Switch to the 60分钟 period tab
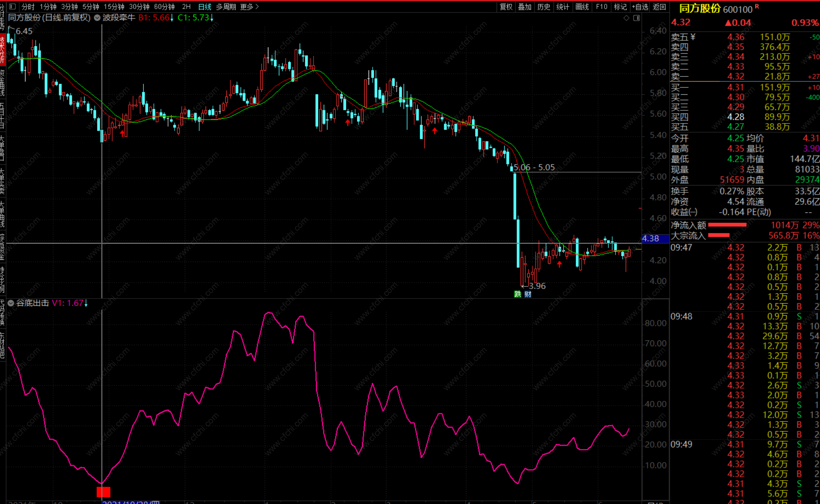Image resolution: width=820 pixels, height=504 pixels. pyautogui.click(x=164, y=7)
